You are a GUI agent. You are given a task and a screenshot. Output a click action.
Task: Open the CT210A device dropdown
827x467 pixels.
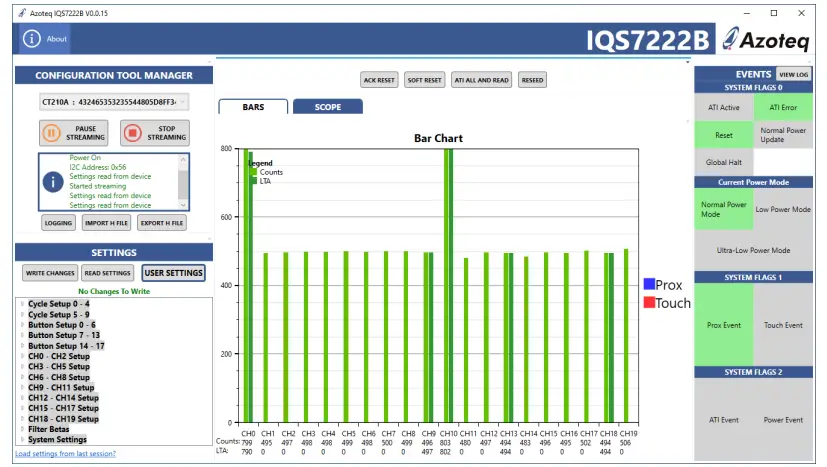click(x=113, y=102)
